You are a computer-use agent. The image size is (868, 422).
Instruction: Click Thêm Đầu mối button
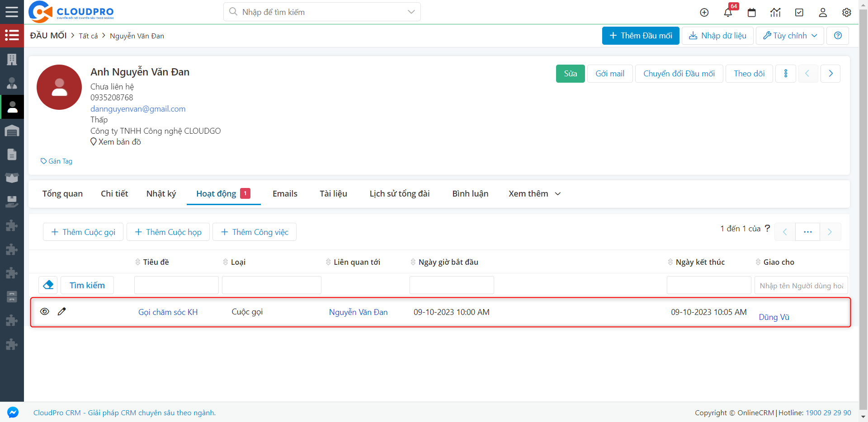coord(641,36)
